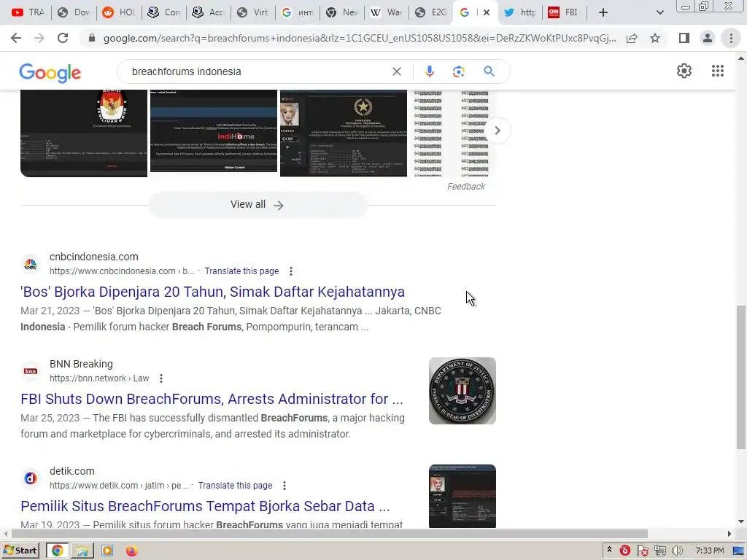The width and height of the screenshot is (747, 560).
Task: Open the file explorer taskbar icon
Action: pyautogui.click(x=82, y=551)
